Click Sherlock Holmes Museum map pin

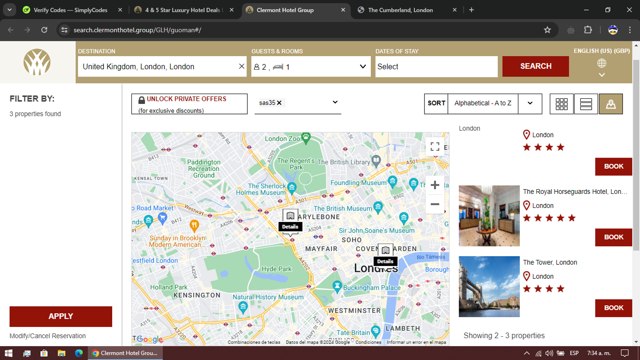[291, 188]
